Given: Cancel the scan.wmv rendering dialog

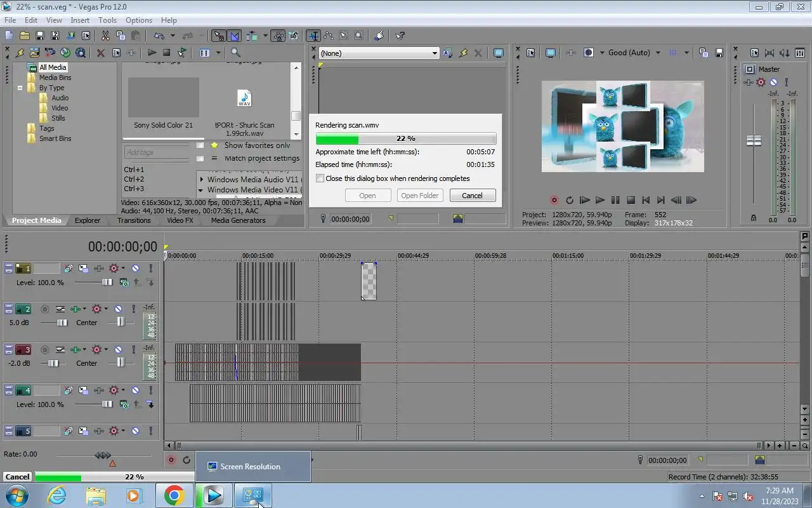Looking at the screenshot, I should pos(472,196).
